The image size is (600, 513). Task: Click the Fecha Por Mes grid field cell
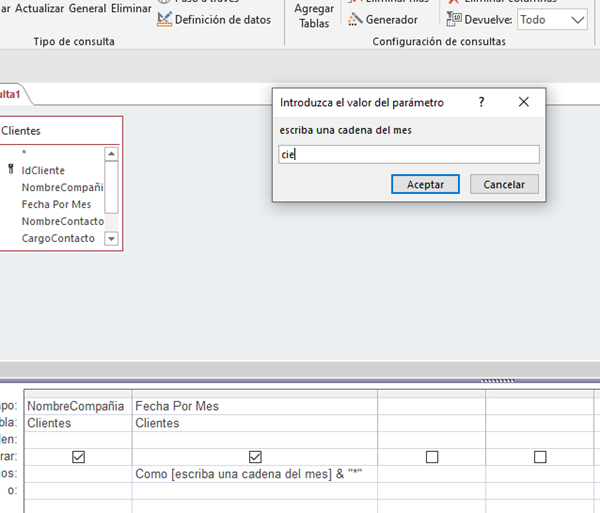(x=254, y=406)
